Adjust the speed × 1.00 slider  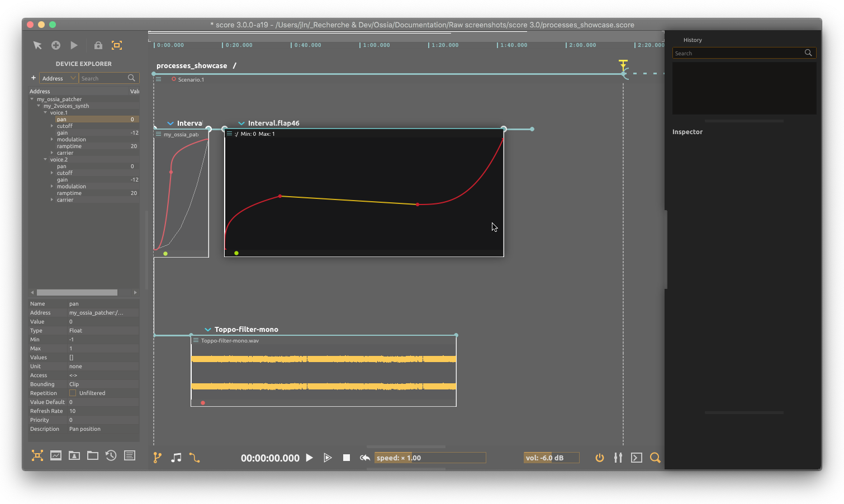coord(430,458)
